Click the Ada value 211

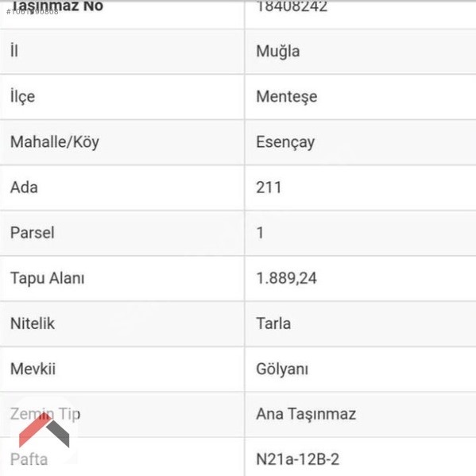tap(269, 188)
